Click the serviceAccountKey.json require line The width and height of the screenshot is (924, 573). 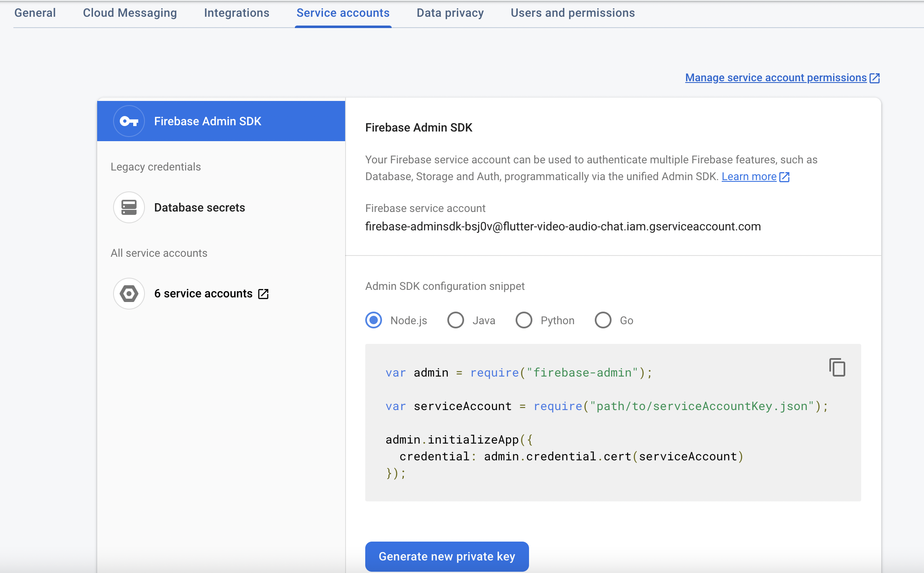tap(607, 406)
